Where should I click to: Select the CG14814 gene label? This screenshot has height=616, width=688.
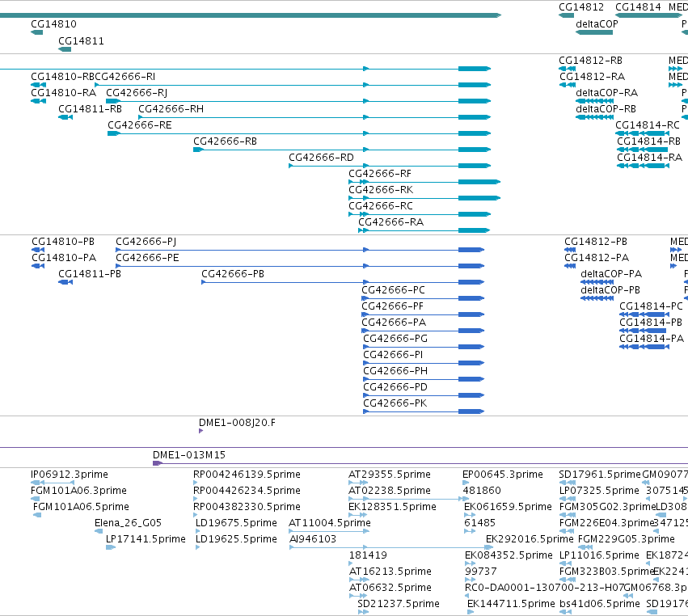[638, 7]
